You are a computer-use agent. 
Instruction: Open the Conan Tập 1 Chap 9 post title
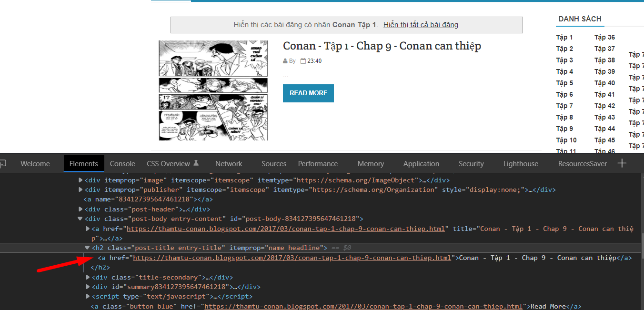point(382,46)
